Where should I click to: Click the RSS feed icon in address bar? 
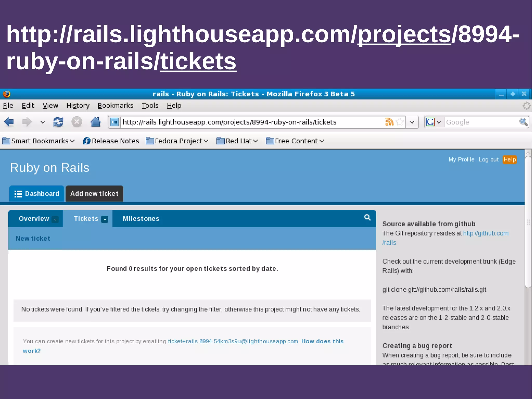(389, 122)
